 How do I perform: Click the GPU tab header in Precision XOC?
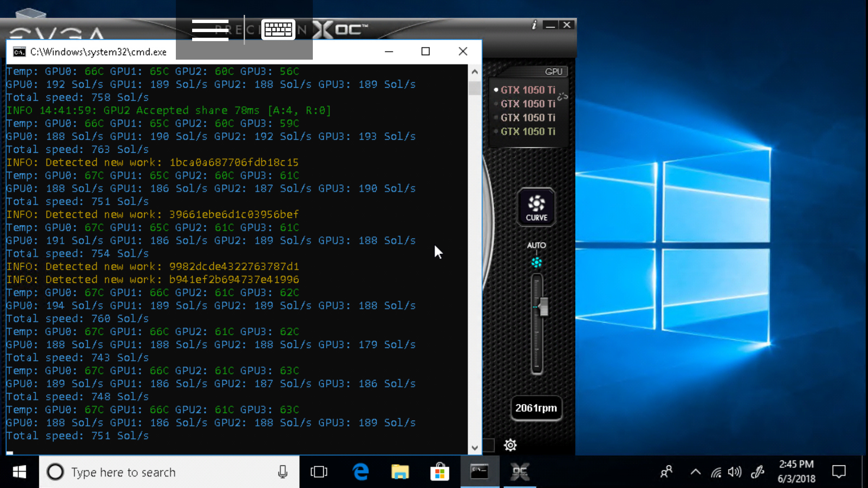click(x=554, y=71)
